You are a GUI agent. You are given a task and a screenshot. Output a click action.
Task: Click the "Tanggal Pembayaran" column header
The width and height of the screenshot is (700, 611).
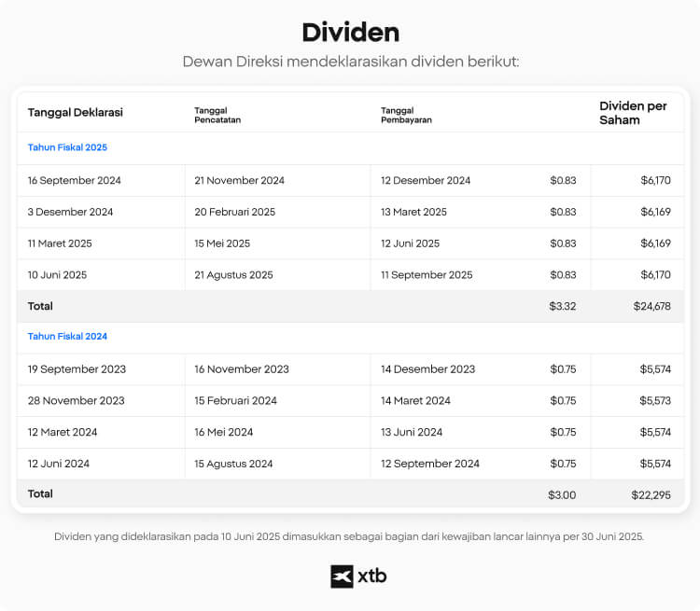pyautogui.click(x=406, y=115)
